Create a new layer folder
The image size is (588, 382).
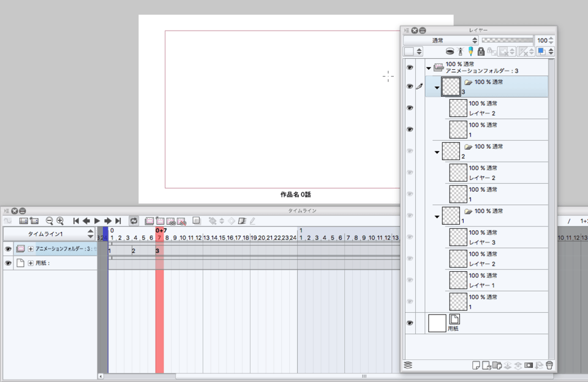click(497, 365)
